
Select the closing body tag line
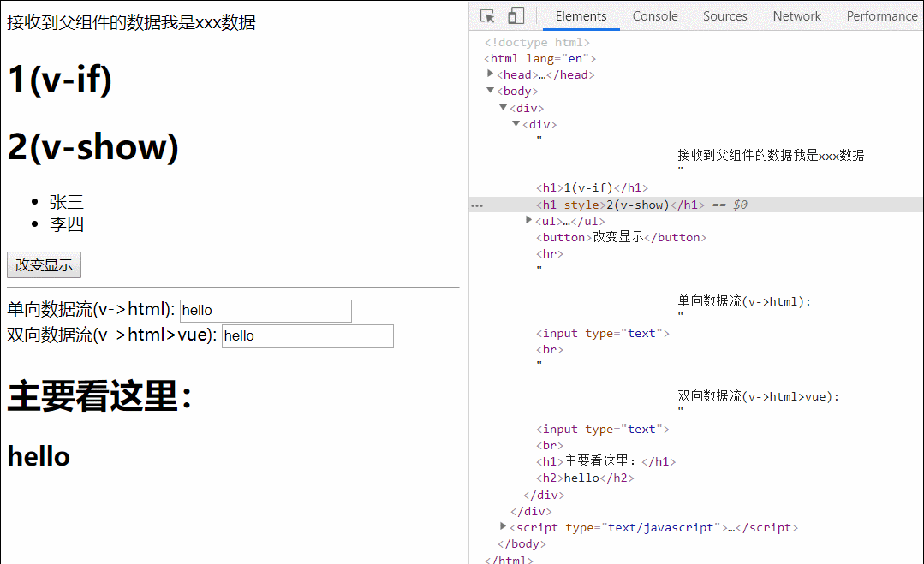click(522, 544)
